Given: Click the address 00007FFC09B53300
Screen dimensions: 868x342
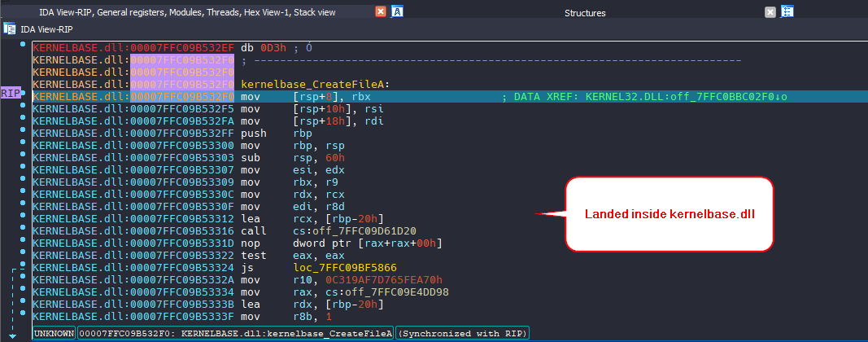Looking at the screenshot, I should coord(183,146).
